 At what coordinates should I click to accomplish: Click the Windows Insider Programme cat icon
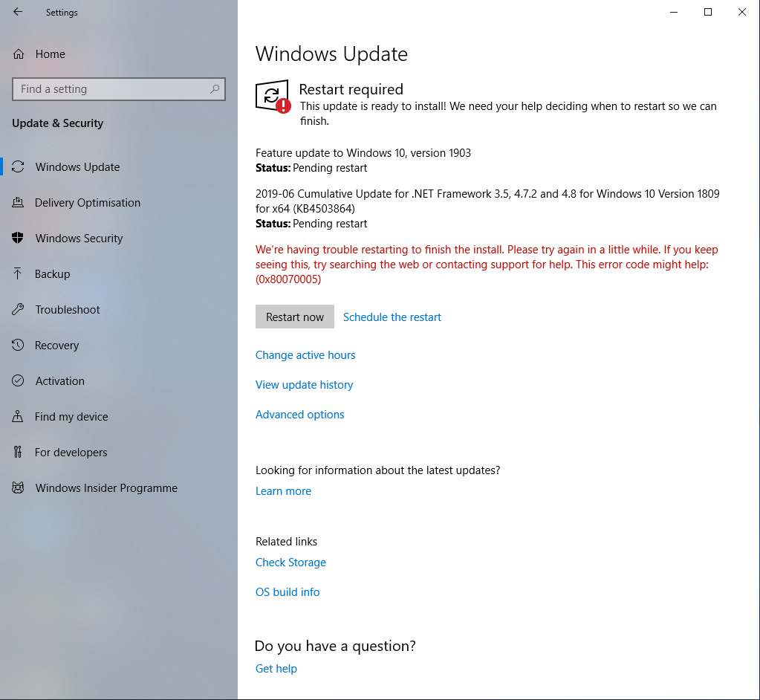click(18, 487)
